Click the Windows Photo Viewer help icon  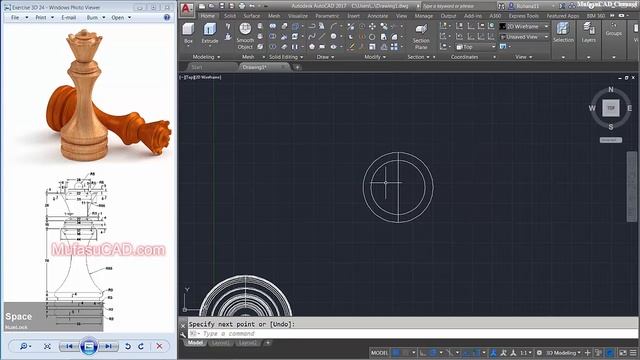point(167,18)
